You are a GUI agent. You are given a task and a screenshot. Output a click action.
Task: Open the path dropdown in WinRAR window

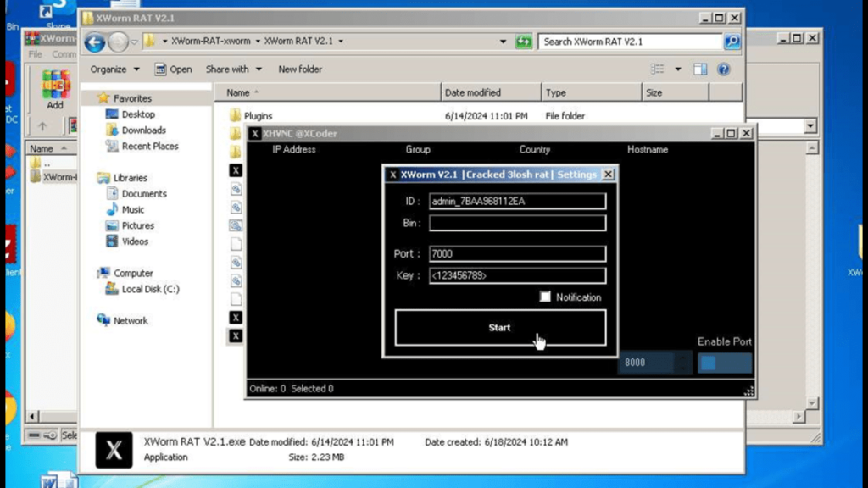point(810,126)
